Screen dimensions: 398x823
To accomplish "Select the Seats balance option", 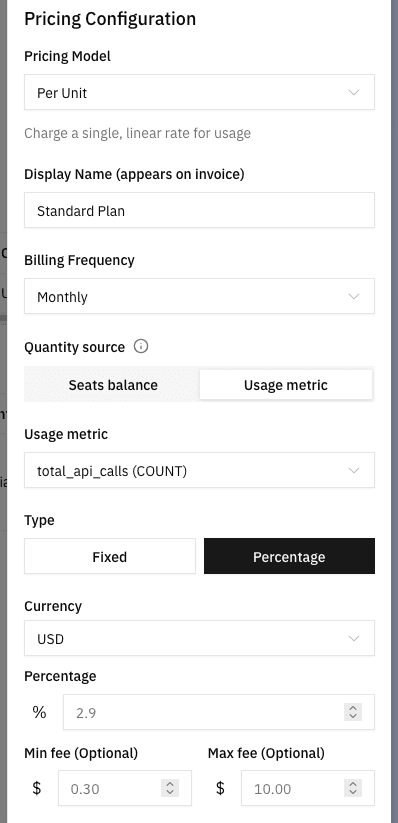I will coord(113,385).
